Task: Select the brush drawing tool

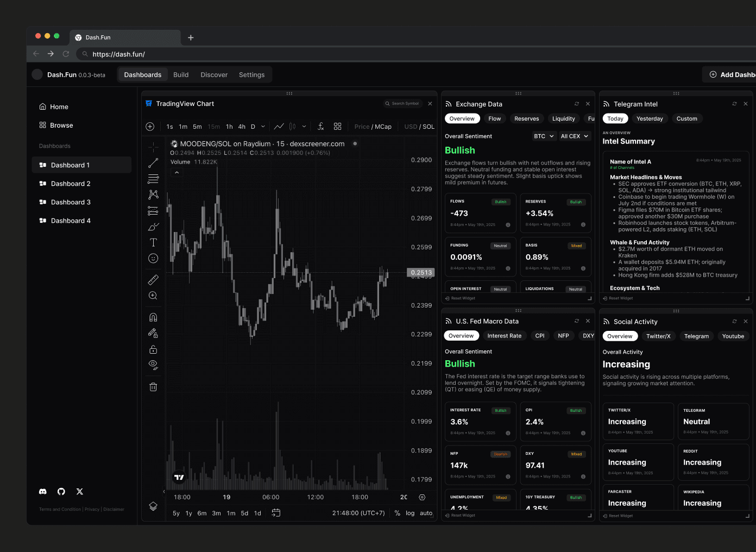Action: coord(153,227)
